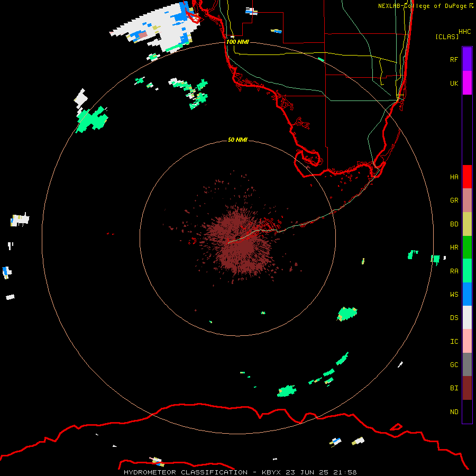Viewport: 476px width, 476px height.
Task: Click the 100 NMI range ring label
Action: 237,42
